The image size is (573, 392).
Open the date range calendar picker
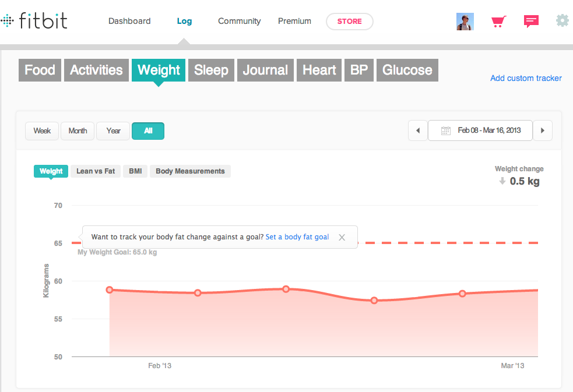[480, 130]
